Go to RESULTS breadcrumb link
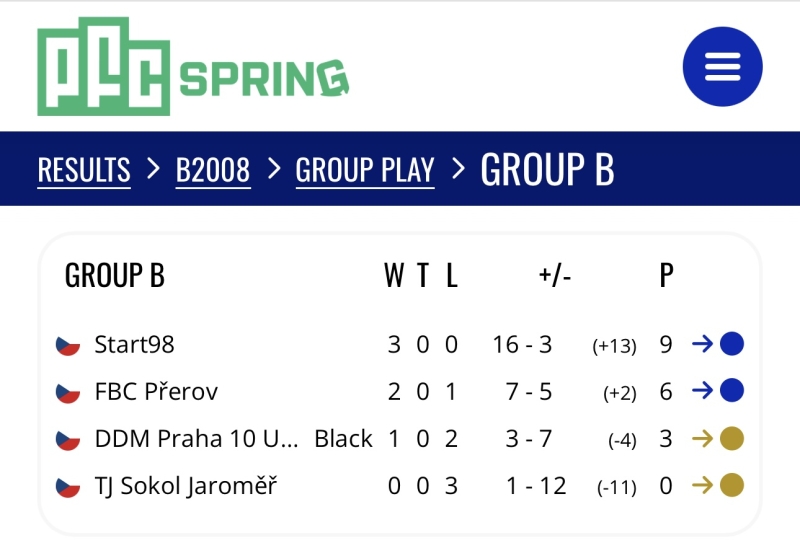The width and height of the screenshot is (800, 543). click(x=84, y=170)
